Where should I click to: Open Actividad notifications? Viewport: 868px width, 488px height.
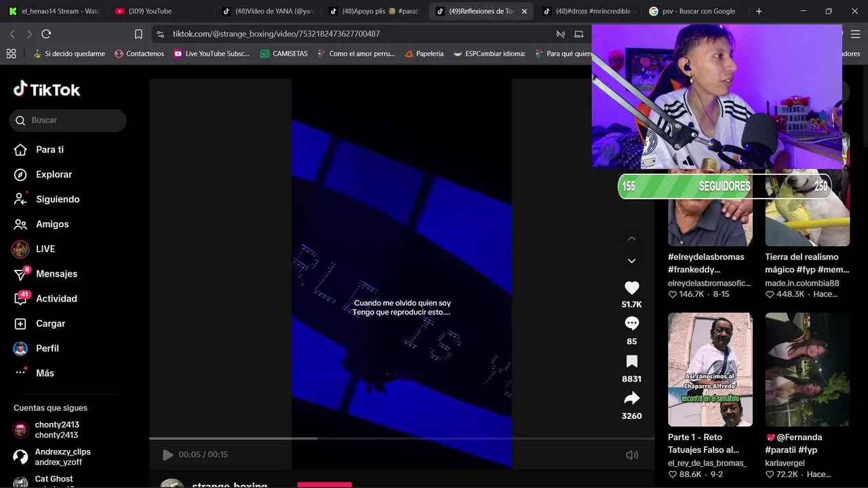pyautogui.click(x=56, y=299)
